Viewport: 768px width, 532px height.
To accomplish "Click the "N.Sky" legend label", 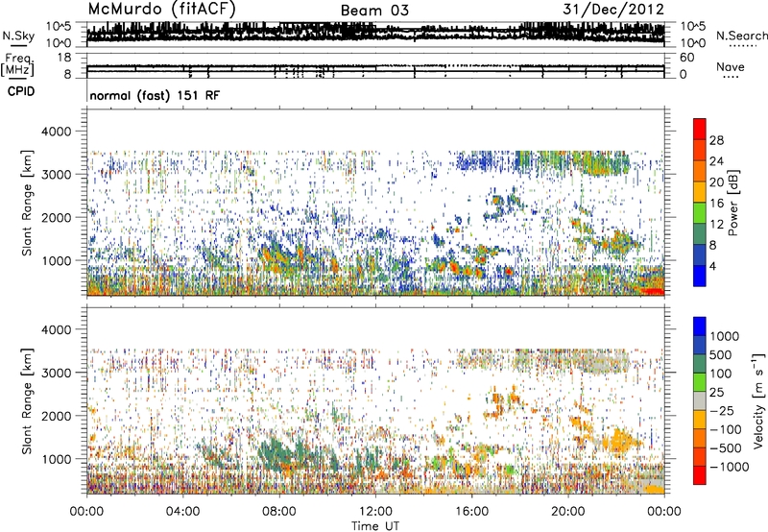I will (x=18, y=36).
